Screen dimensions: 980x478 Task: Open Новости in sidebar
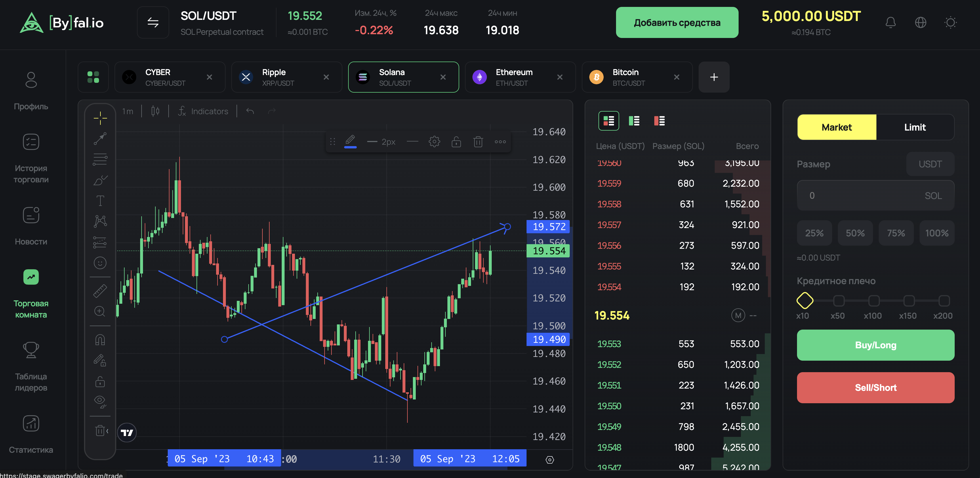[x=31, y=227]
